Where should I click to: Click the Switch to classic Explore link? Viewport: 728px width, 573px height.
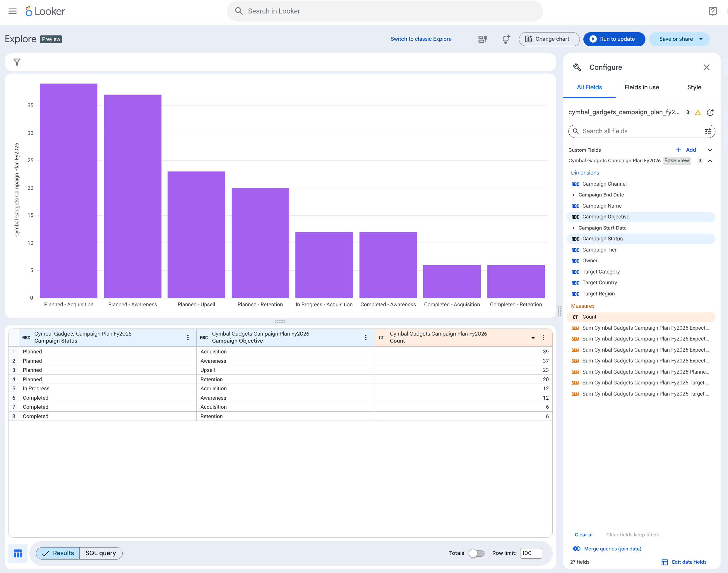click(421, 39)
